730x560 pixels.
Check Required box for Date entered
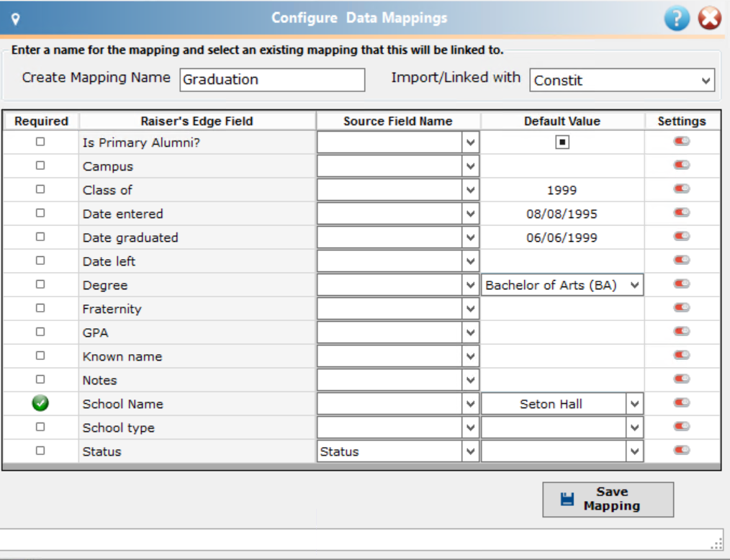point(40,213)
